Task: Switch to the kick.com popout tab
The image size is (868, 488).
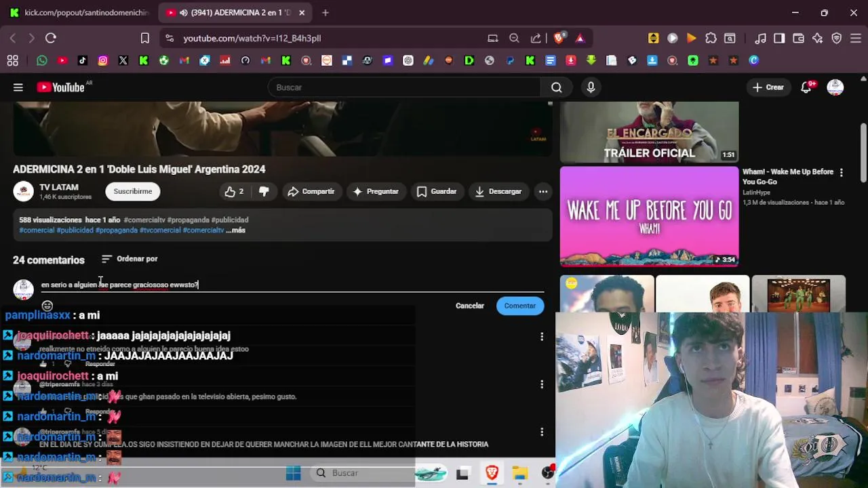Action: (79, 13)
